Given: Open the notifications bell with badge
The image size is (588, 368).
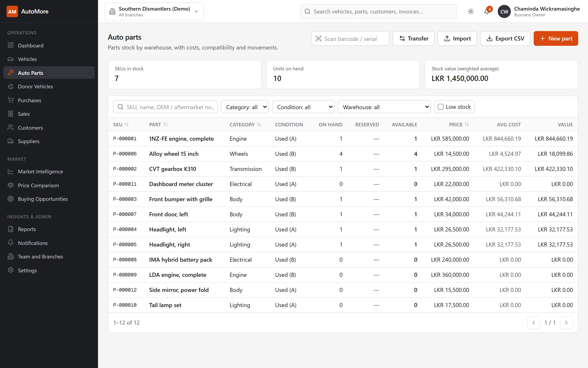Looking at the screenshot, I should (487, 11).
